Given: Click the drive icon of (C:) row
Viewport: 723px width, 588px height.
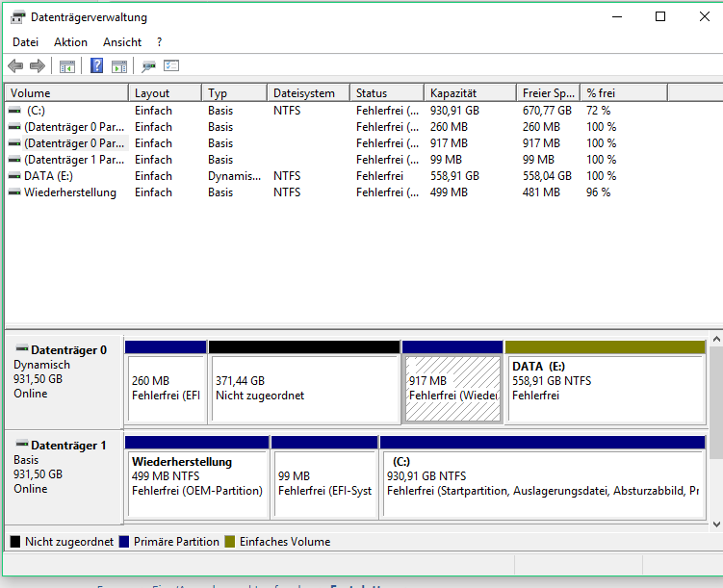Looking at the screenshot, I should tap(14, 111).
